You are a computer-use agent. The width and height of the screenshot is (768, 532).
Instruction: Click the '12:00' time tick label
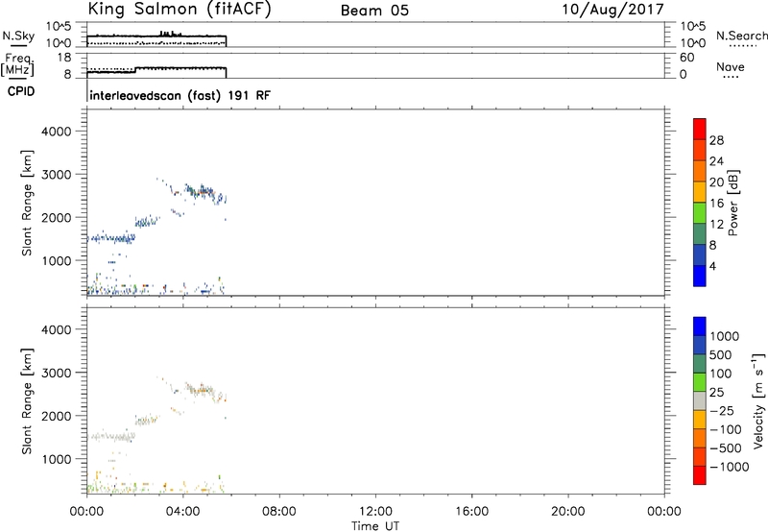(x=375, y=512)
